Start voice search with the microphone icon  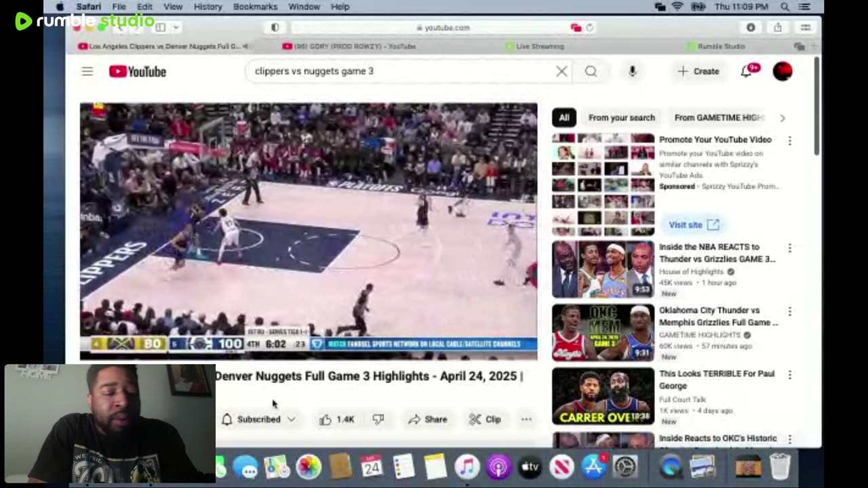tap(632, 71)
